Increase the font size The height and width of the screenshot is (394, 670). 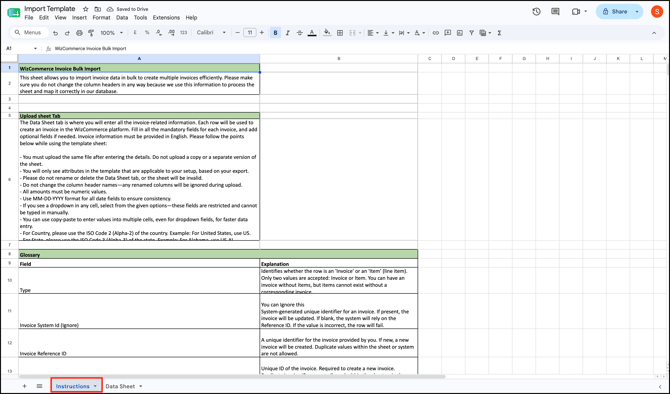(x=262, y=33)
